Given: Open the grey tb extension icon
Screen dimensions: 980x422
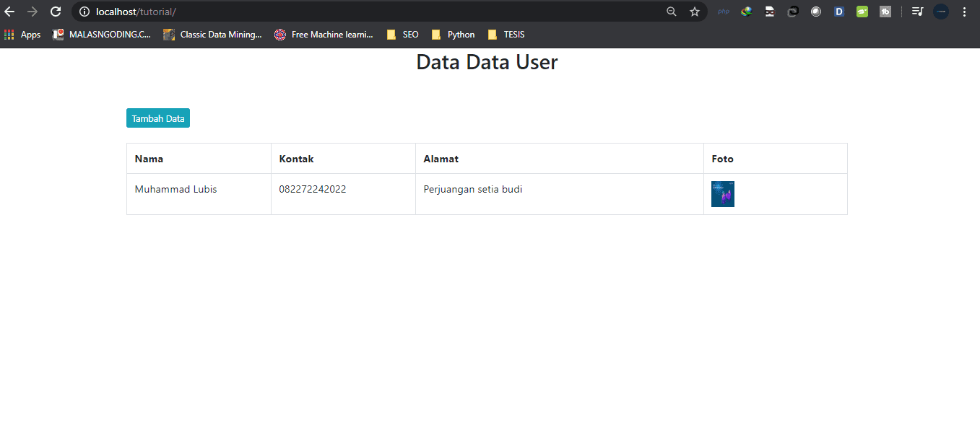Looking at the screenshot, I should point(885,12).
